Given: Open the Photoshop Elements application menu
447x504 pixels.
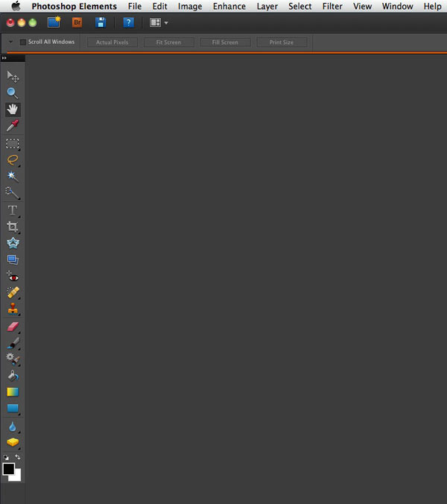Looking at the screenshot, I should click(x=74, y=6).
